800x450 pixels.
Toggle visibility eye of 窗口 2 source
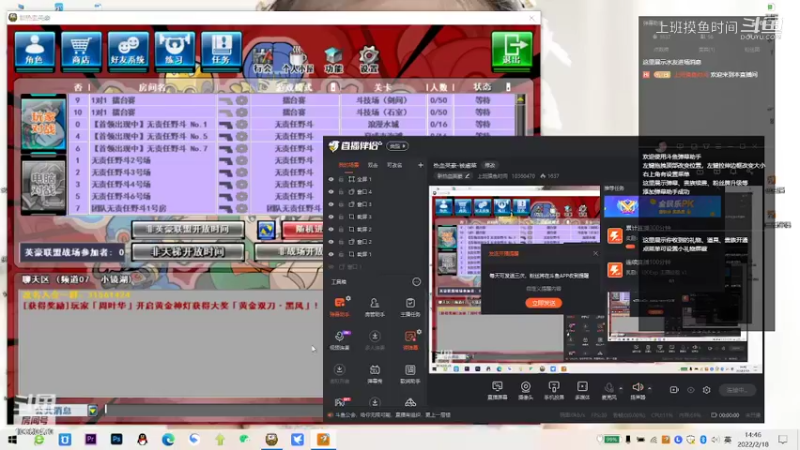[331, 242]
